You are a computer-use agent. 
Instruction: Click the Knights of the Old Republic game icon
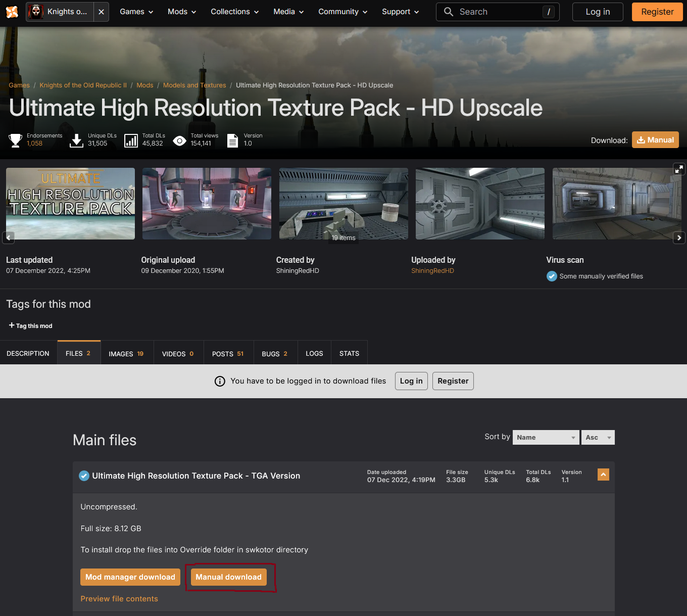[x=35, y=12]
